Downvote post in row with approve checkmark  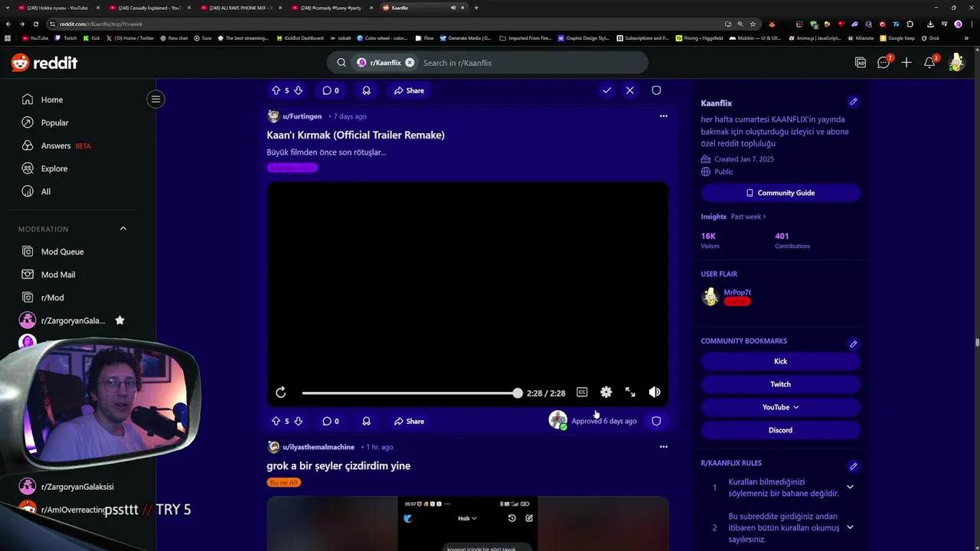click(298, 90)
